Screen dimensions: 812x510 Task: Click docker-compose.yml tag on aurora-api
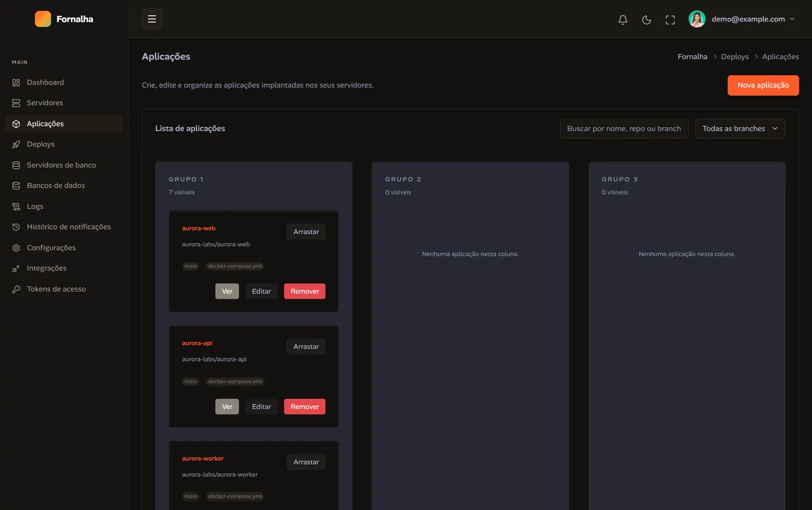tap(235, 381)
